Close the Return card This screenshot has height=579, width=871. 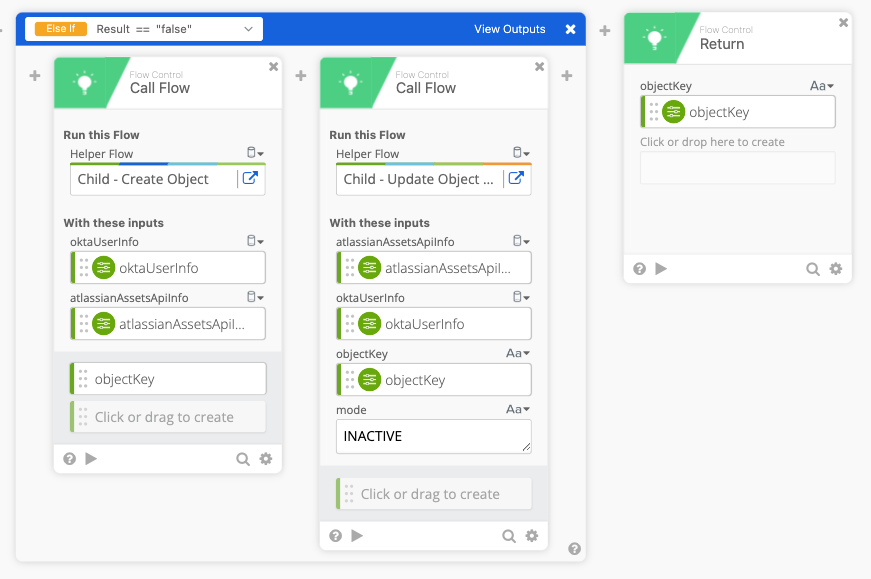843,22
